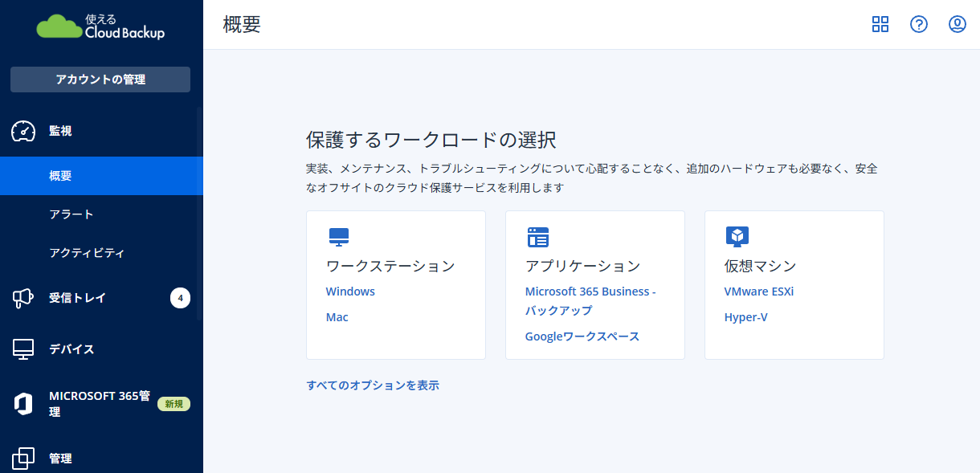Click すべてのオプションを表示 link
Viewport: 980px width, 473px height.
[x=373, y=385]
